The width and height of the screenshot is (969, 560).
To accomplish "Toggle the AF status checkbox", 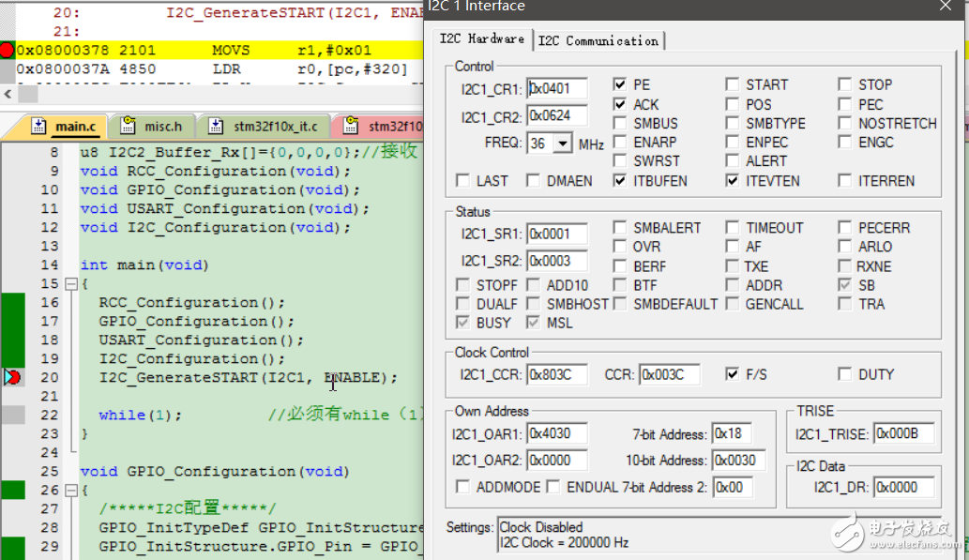I will 733,246.
